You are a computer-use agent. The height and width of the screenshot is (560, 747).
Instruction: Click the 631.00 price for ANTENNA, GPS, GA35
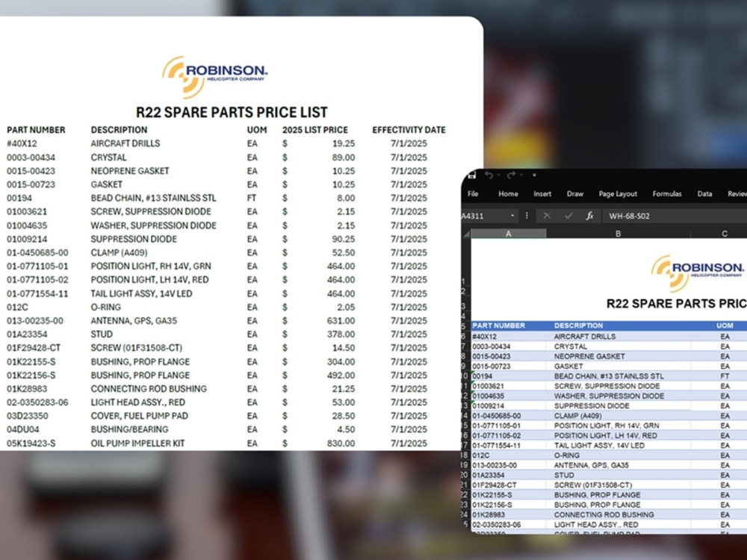[x=341, y=321]
